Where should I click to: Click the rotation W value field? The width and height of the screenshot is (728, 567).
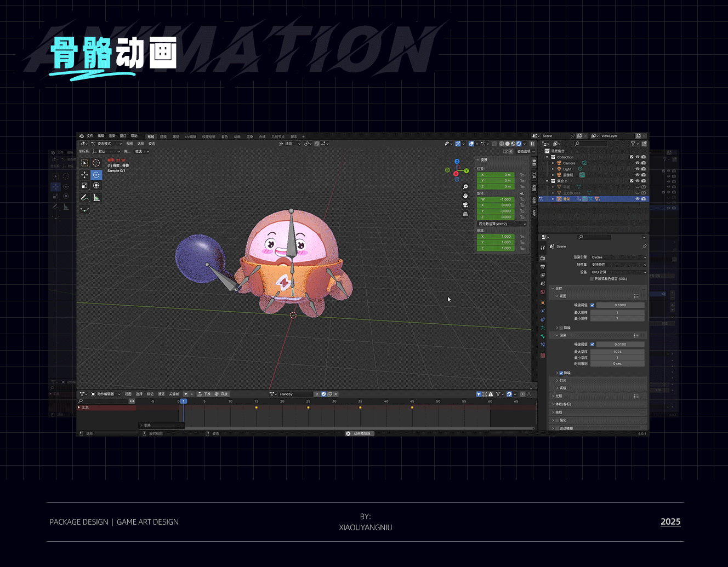497,199
